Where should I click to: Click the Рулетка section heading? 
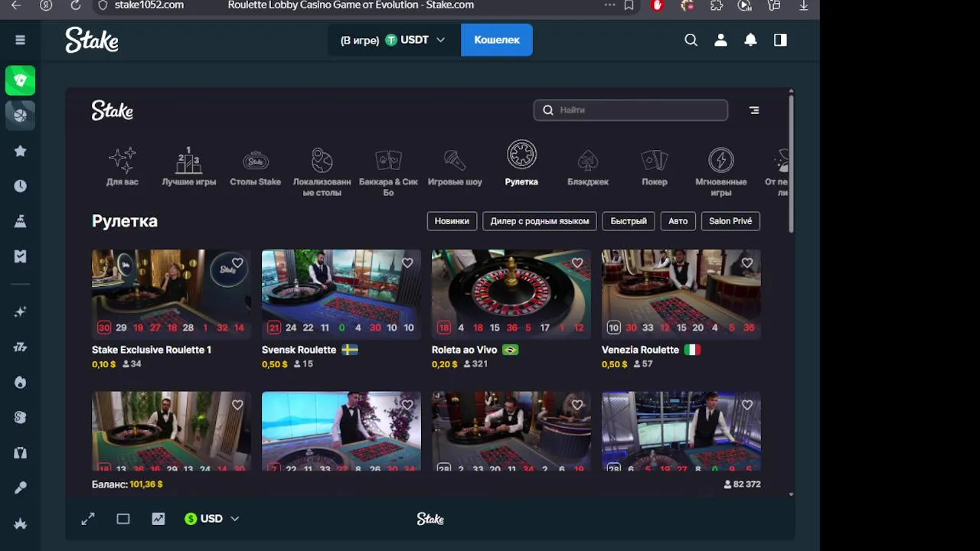[x=125, y=221]
